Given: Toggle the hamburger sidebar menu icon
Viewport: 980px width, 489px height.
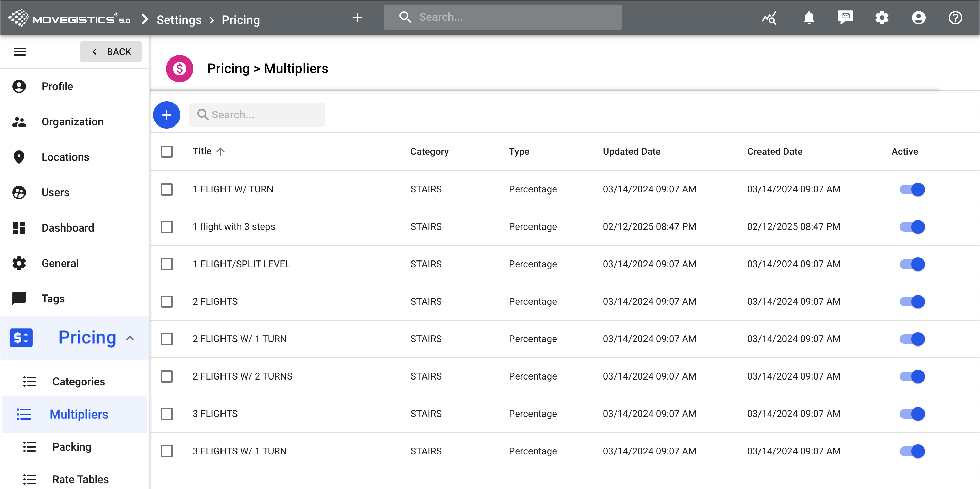Looking at the screenshot, I should (x=20, y=52).
